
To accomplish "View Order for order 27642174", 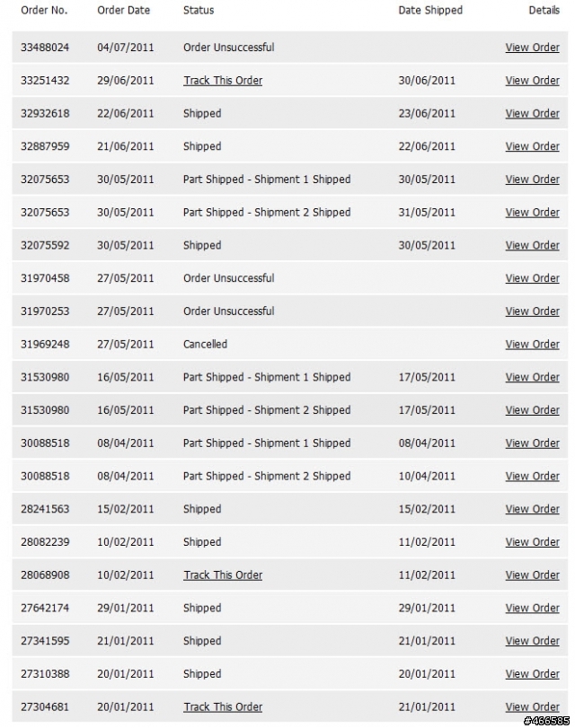I will [x=532, y=608].
